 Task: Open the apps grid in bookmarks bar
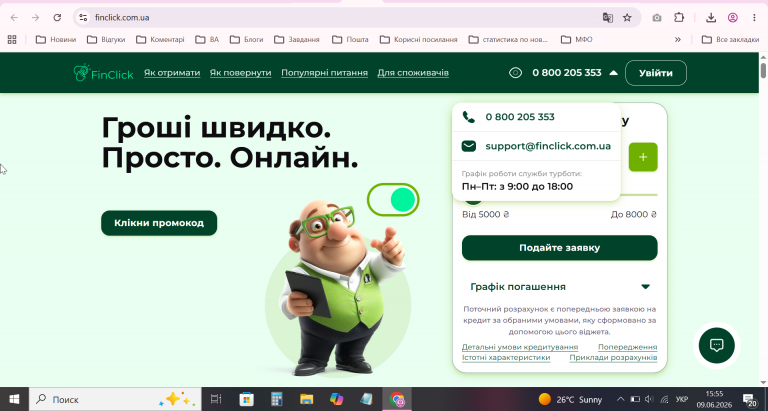pos(12,39)
